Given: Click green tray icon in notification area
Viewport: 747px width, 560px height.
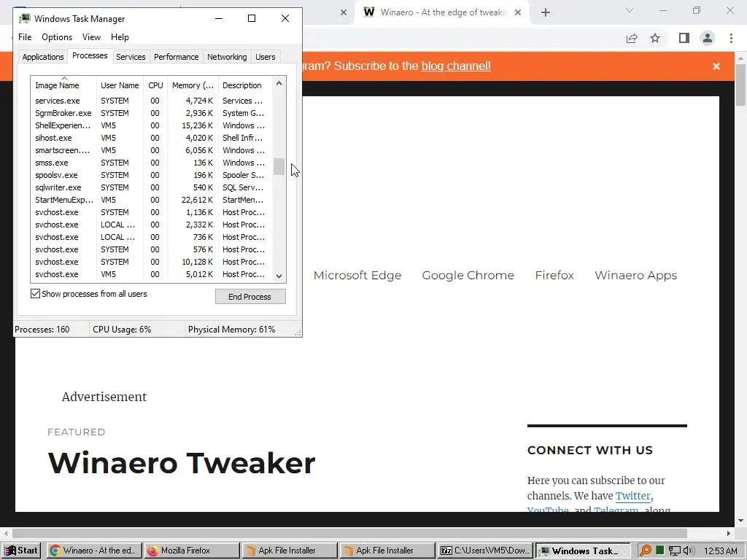Looking at the screenshot, I should [x=659, y=551].
